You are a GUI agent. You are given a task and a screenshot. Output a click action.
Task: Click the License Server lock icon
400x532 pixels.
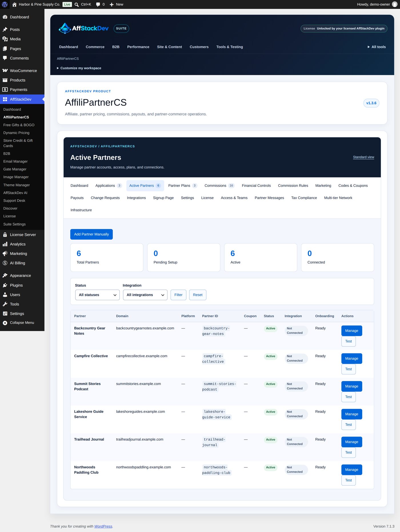click(5, 235)
